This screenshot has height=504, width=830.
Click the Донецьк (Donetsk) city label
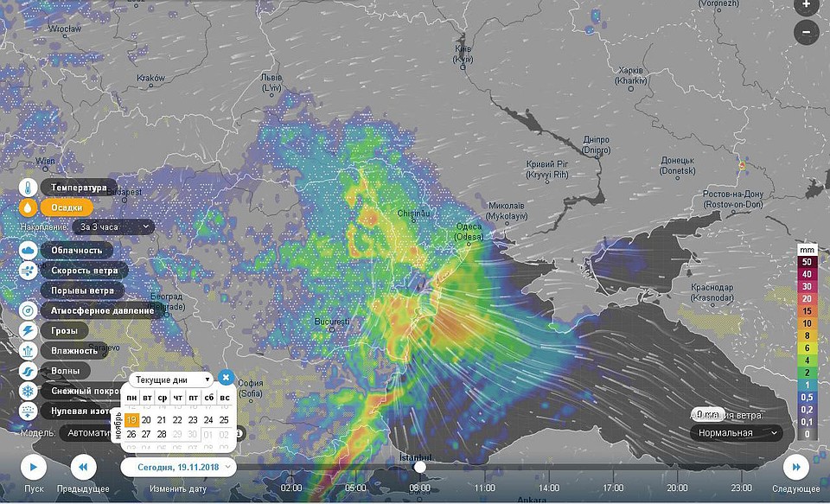coord(678,166)
